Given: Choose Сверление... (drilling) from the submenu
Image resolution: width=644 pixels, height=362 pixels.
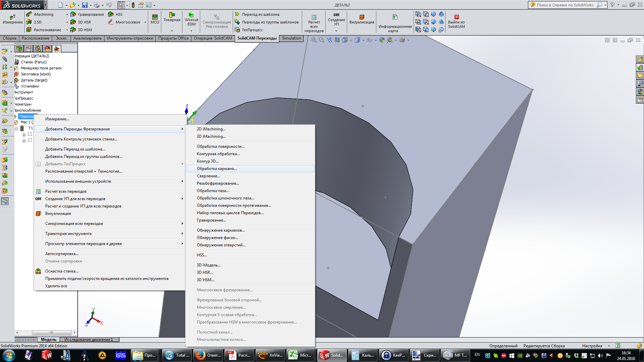Looking at the screenshot, I should tap(208, 176).
